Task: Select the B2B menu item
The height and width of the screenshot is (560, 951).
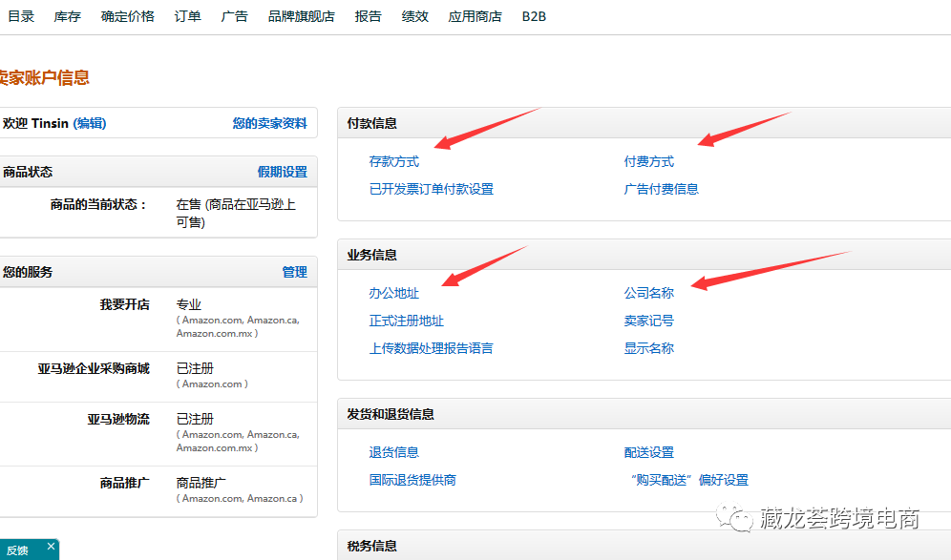Action: pos(534,15)
